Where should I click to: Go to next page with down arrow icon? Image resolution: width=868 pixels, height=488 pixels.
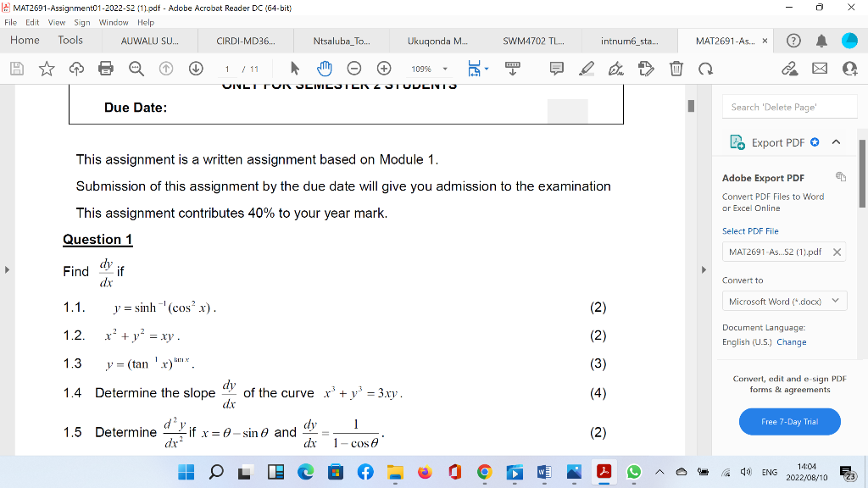pyautogui.click(x=195, y=69)
